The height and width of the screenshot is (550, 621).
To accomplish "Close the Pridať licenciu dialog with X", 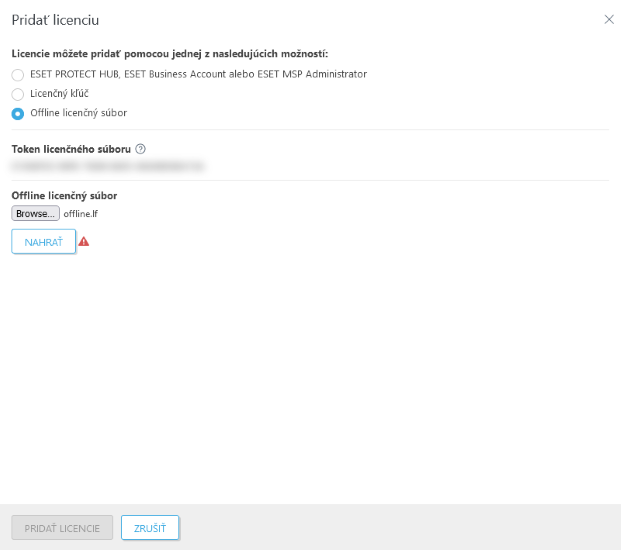I will tap(609, 19).
